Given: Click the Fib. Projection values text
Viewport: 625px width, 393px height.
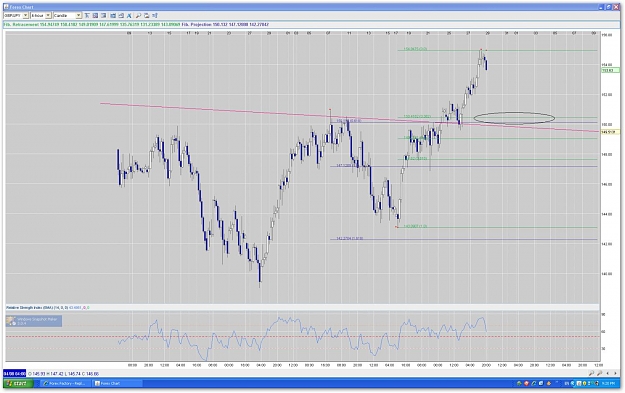Looking at the screenshot, I should 225,25.
